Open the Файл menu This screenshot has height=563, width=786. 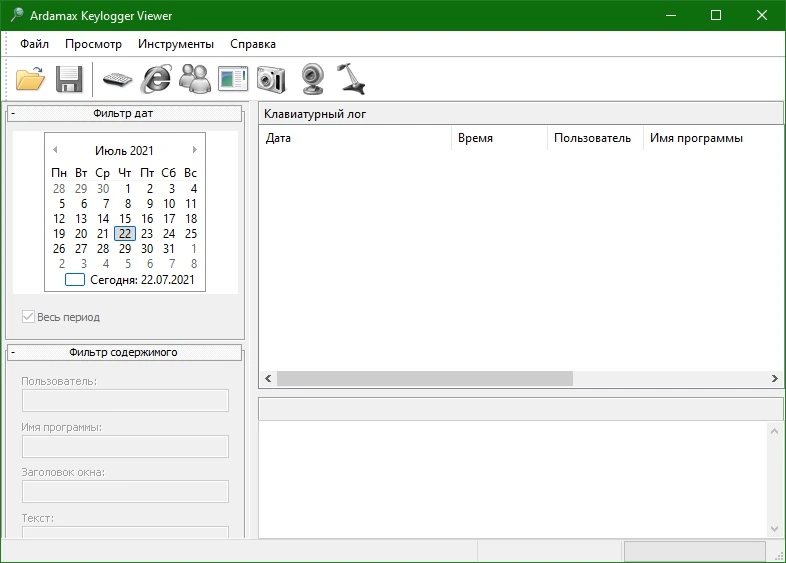pos(34,44)
